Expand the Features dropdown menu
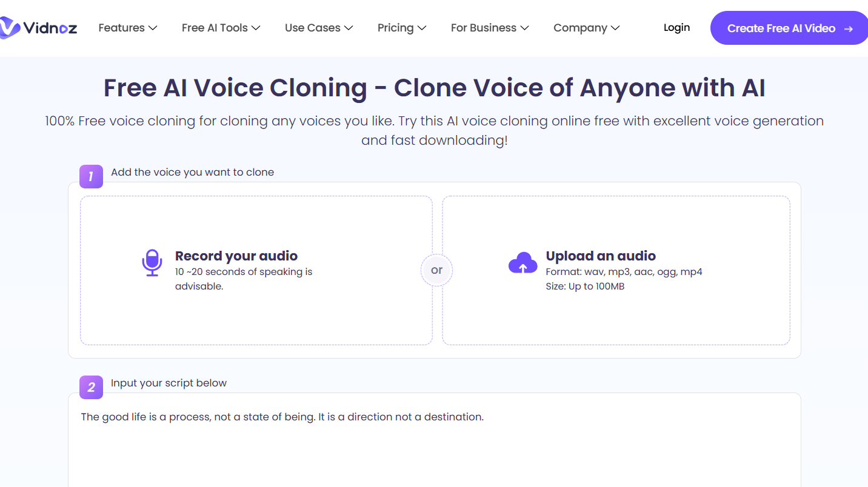 tap(127, 28)
